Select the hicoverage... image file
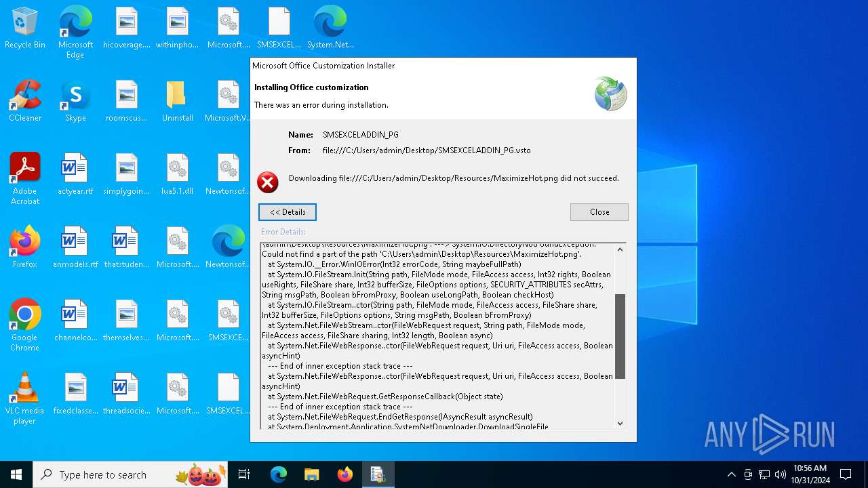The width and height of the screenshot is (868, 488). [x=127, y=28]
